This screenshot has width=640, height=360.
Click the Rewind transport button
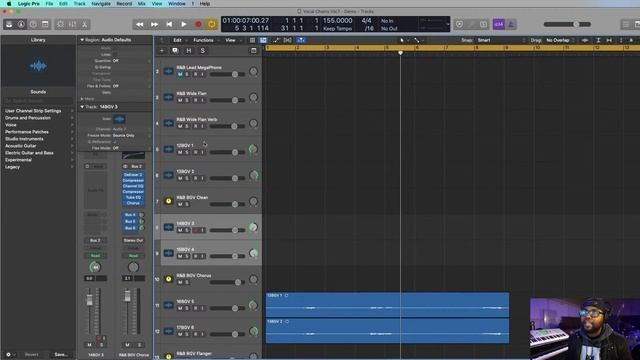click(x=140, y=24)
